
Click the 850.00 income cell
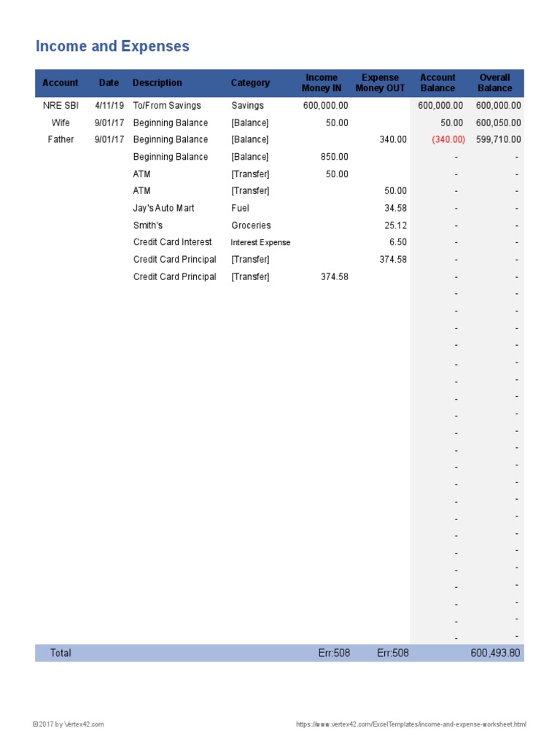tap(334, 157)
